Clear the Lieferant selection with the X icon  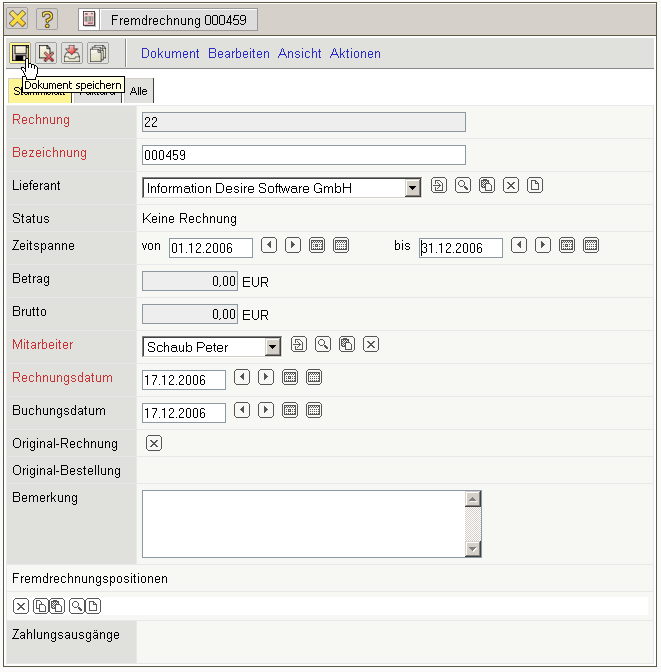coord(511,186)
